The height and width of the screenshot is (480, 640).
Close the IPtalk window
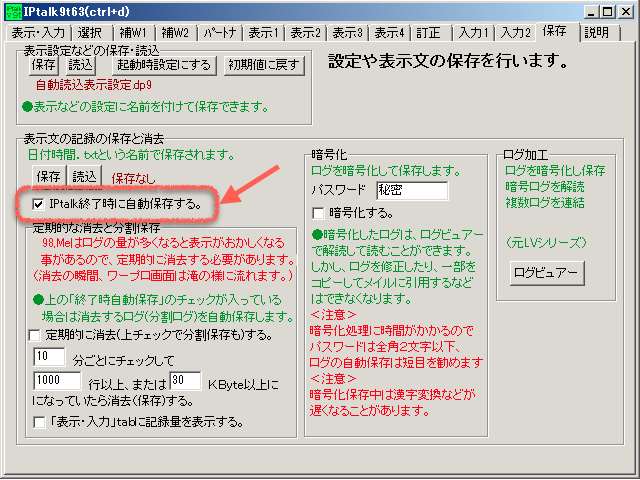(625, 12)
